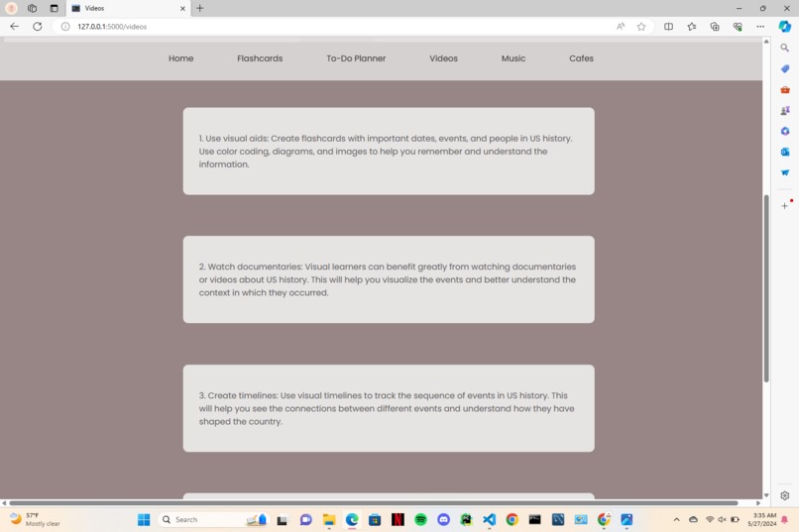Screen dimensions: 799x532
Task: Open the tab actions menu icon
Action: click(x=54, y=8)
